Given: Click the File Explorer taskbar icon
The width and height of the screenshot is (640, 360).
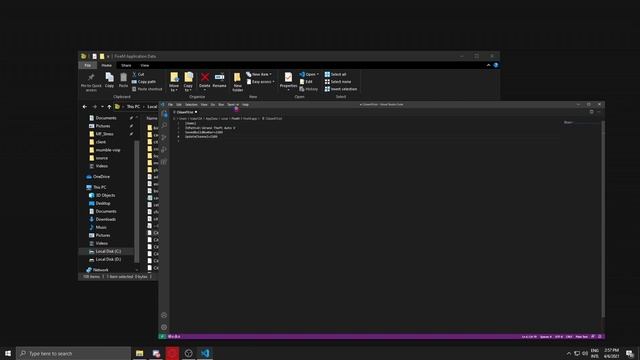Looking at the screenshot, I should click(140, 353).
